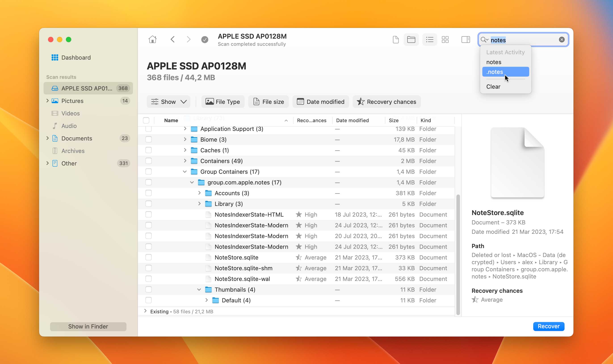
Task: Click the search input field
Action: pos(523,40)
